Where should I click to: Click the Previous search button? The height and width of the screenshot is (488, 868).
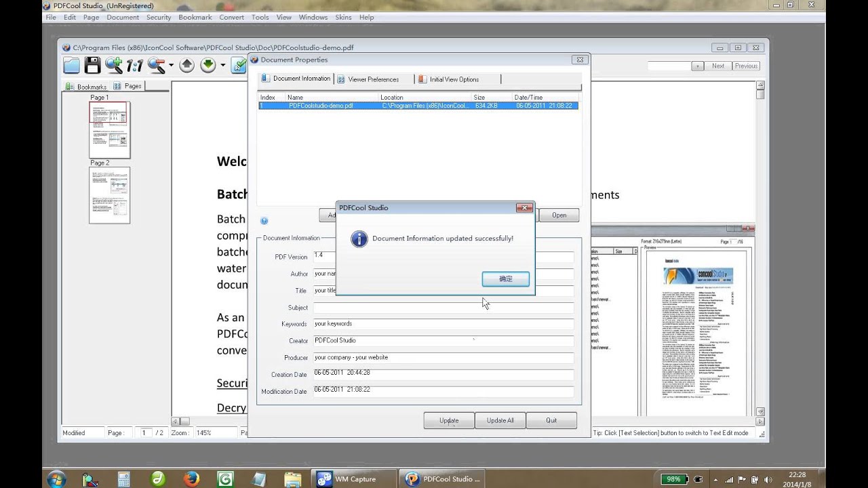746,66
